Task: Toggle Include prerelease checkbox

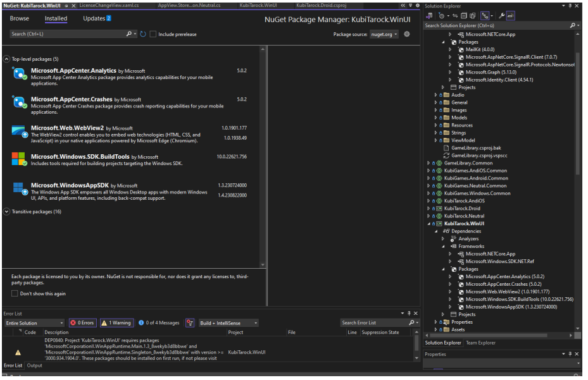Action: click(x=153, y=34)
